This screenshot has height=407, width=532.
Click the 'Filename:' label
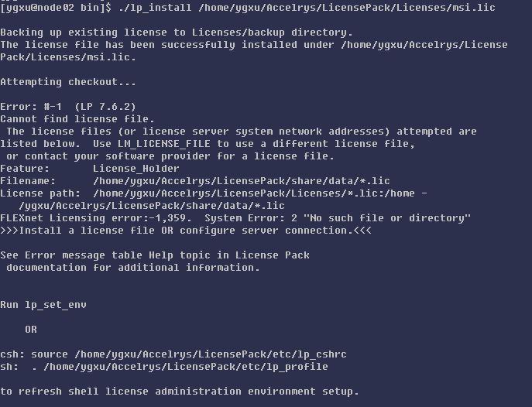pyautogui.click(x=28, y=181)
